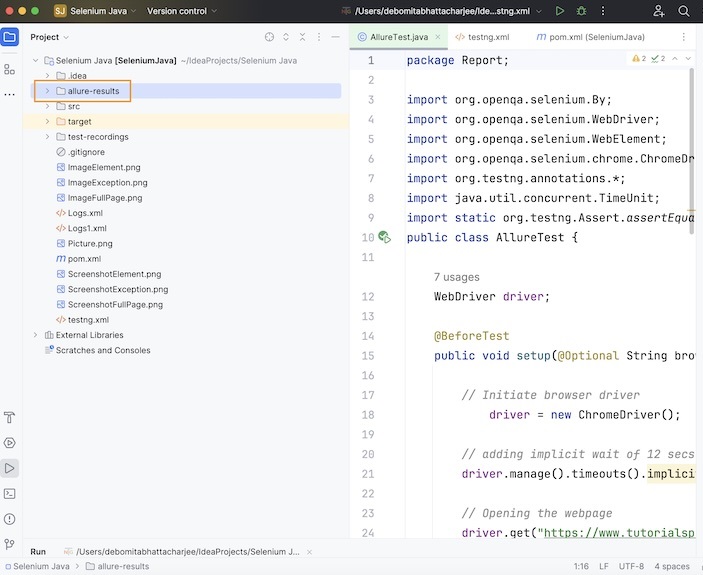Screen dimensions: 703x575
Task: Click the Select Opened File target icon
Action: tap(269, 37)
